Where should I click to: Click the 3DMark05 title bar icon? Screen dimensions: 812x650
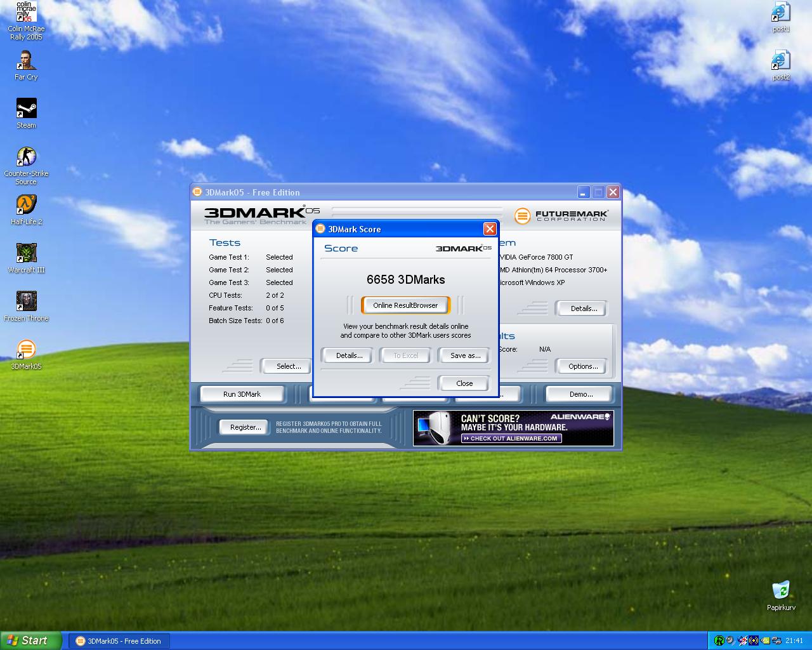tap(198, 192)
